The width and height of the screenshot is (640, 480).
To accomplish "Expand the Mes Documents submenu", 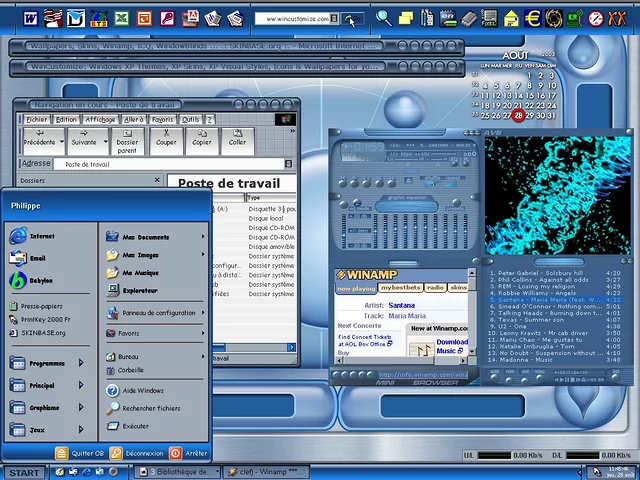I will (x=146, y=237).
